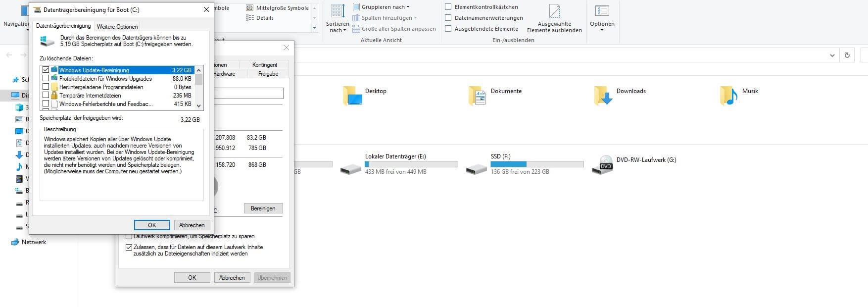868x307 pixels.
Task: Open the Freigabe tab in properties window
Action: point(268,74)
